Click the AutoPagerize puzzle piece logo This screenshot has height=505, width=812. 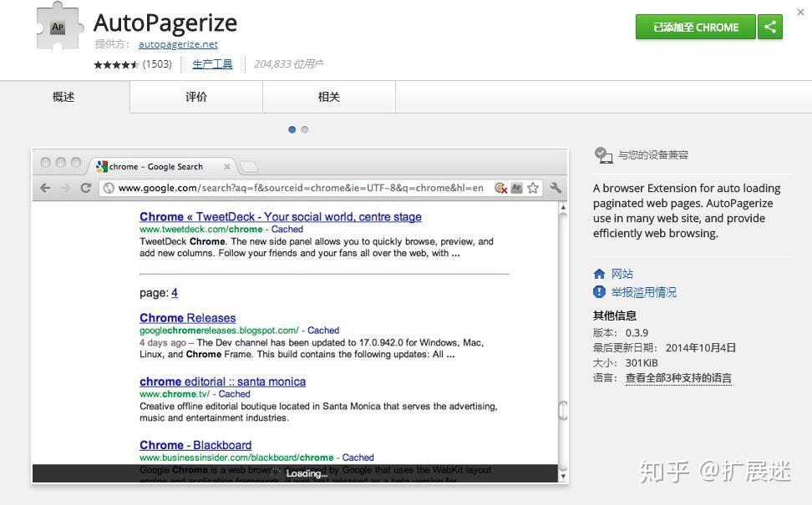pos(58,27)
